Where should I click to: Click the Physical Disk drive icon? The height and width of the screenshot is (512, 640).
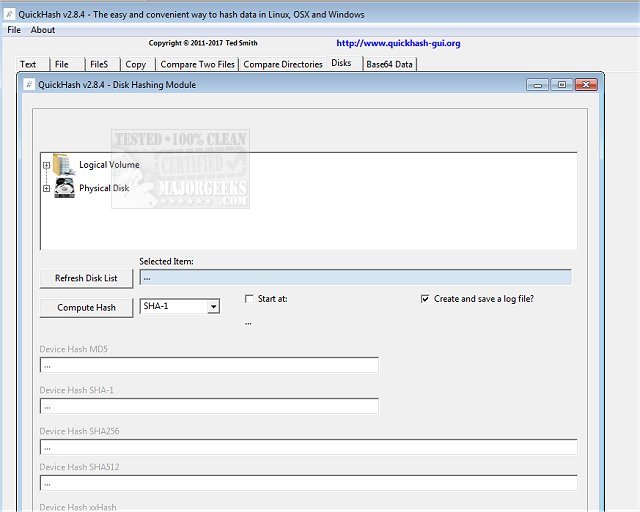64,188
